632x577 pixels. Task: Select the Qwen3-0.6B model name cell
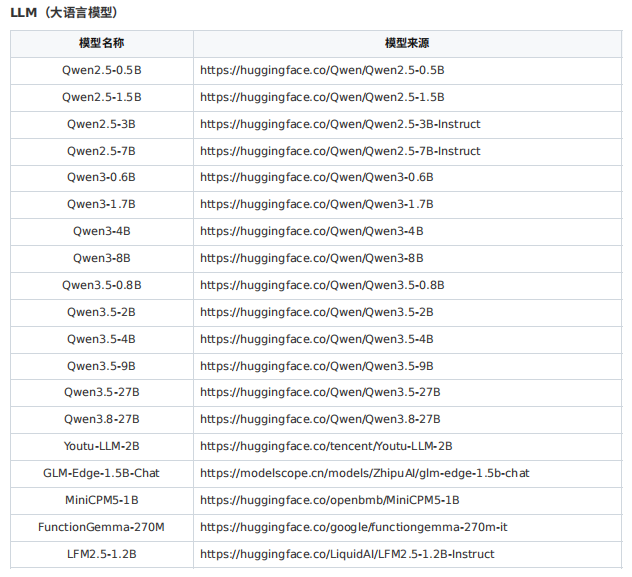pos(102,178)
